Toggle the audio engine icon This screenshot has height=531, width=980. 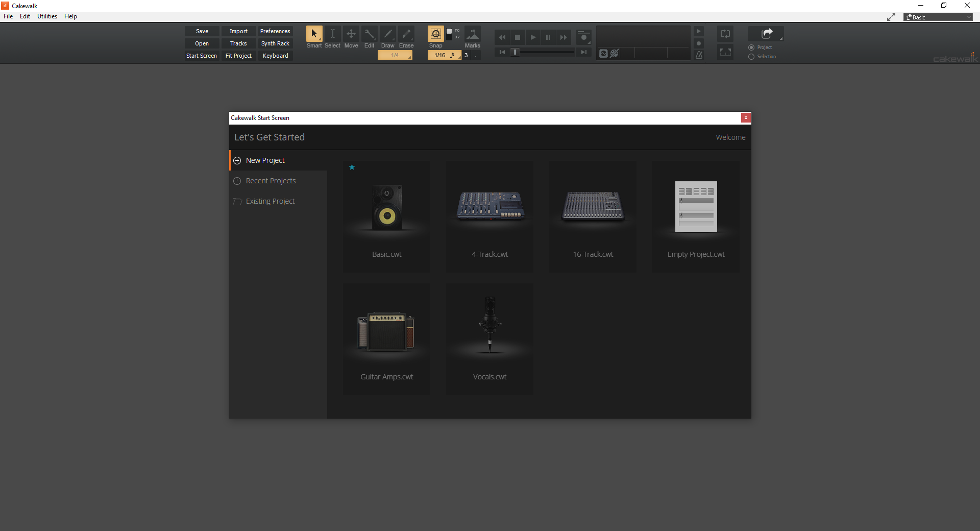tap(603, 54)
